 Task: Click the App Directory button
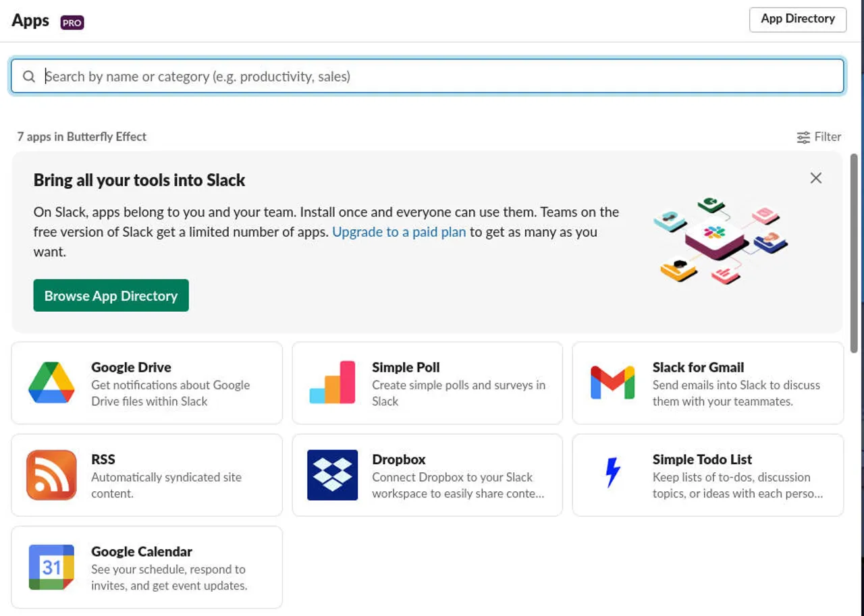pos(797,19)
